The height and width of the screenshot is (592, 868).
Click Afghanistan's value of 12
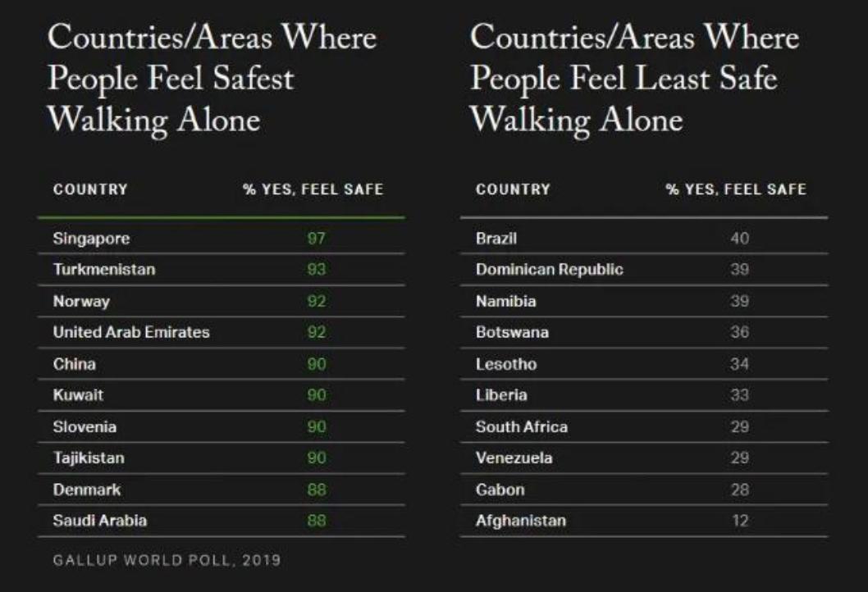click(x=739, y=521)
